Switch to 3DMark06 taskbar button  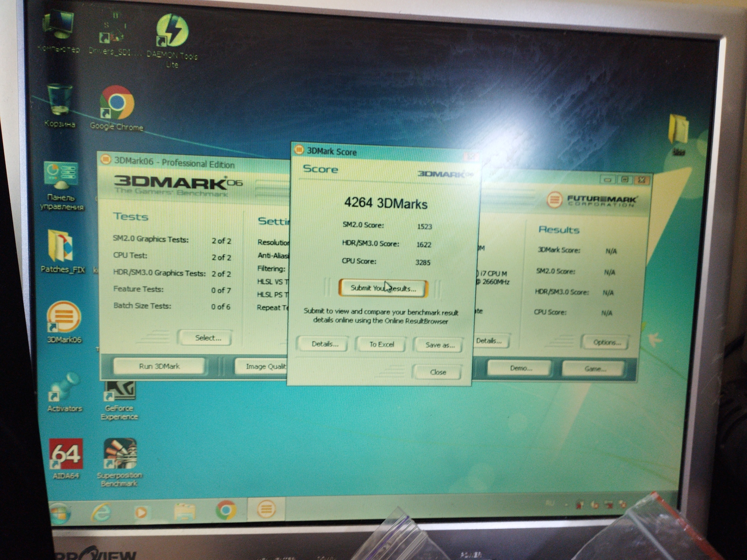[266, 509]
